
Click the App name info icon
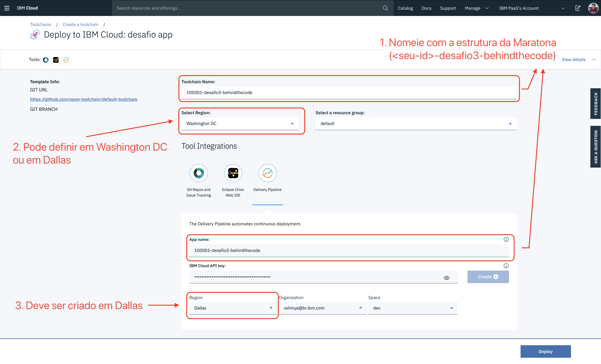[506, 239]
